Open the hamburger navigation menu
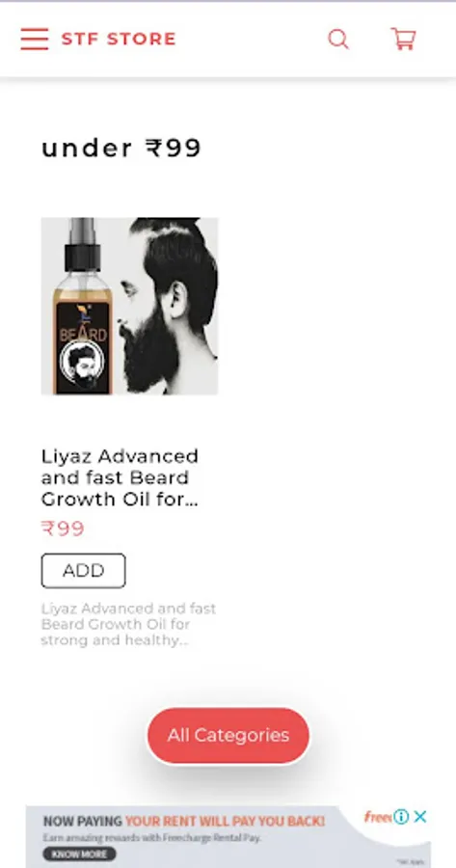Viewport: 456px width, 868px height. (x=35, y=39)
